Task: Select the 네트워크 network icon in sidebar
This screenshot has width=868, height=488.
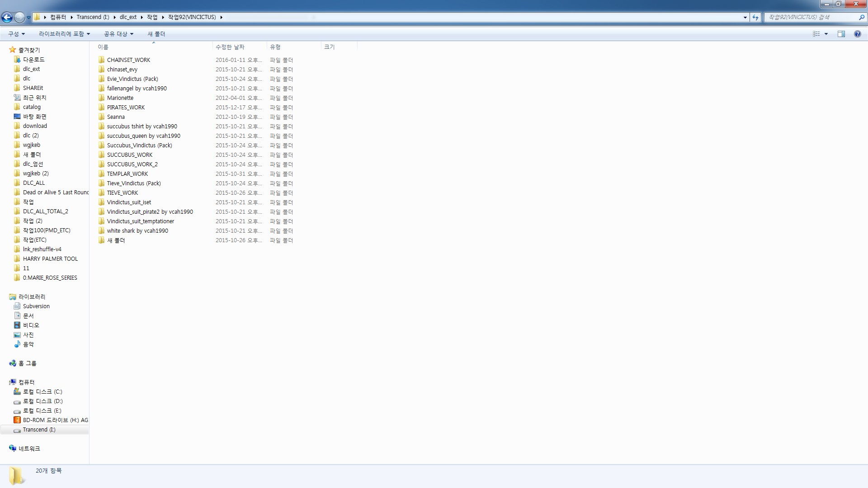Action: click(13, 449)
